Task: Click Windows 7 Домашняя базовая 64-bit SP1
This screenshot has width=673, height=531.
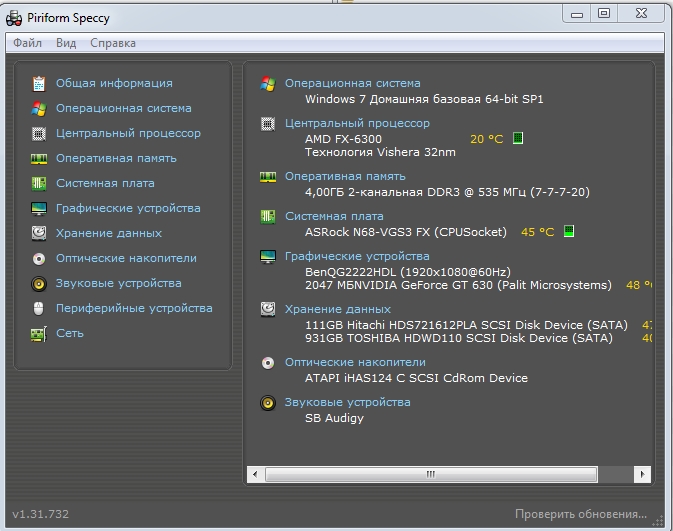Action: point(424,99)
